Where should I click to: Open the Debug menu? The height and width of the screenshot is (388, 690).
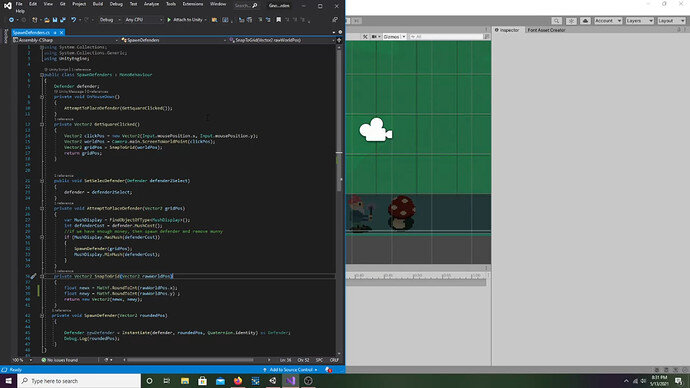click(x=116, y=4)
